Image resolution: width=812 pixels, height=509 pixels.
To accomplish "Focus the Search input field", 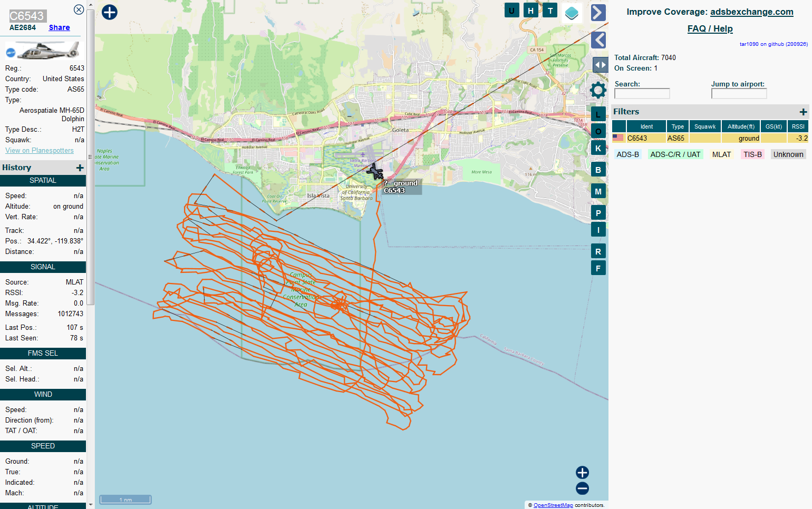I will point(642,93).
